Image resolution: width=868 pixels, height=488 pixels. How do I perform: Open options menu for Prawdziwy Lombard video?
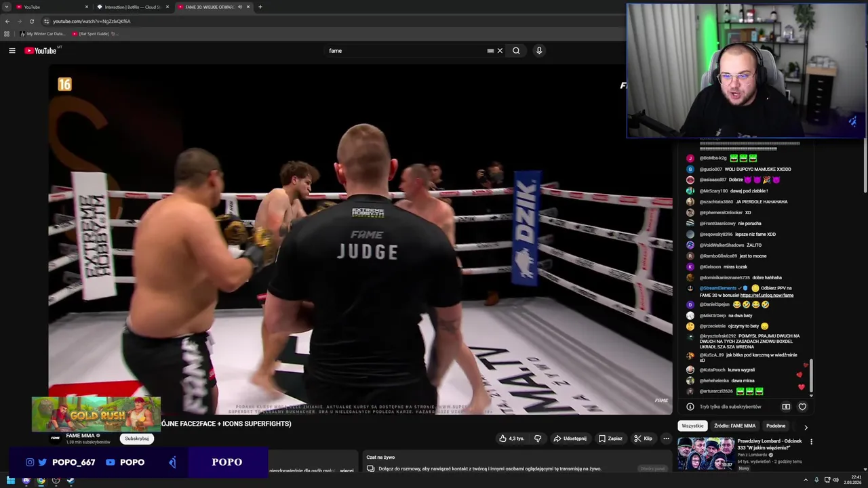pyautogui.click(x=811, y=442)
